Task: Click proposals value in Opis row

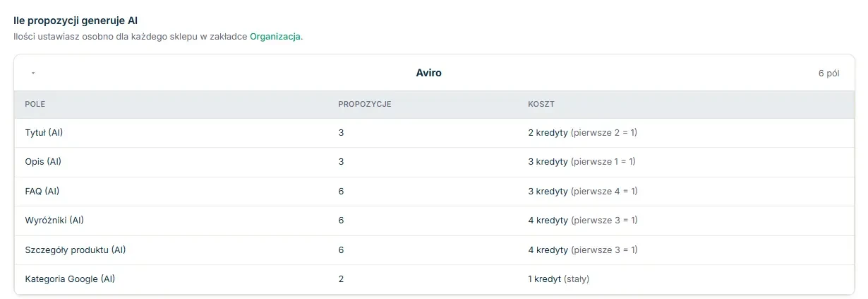Action: coord(341,162)
